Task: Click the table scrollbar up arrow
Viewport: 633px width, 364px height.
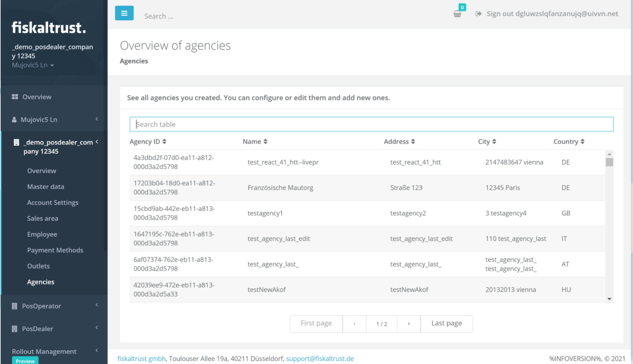Action: point(609,154)
